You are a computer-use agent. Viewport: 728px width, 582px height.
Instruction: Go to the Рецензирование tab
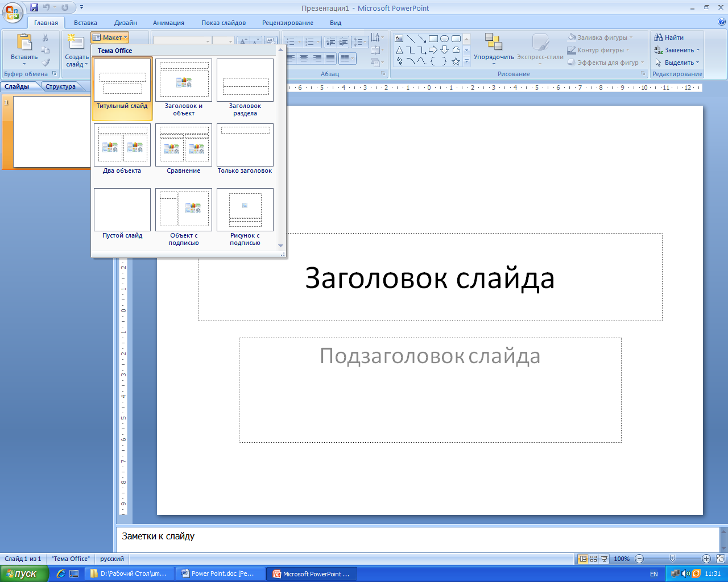[x=288, y=23]
